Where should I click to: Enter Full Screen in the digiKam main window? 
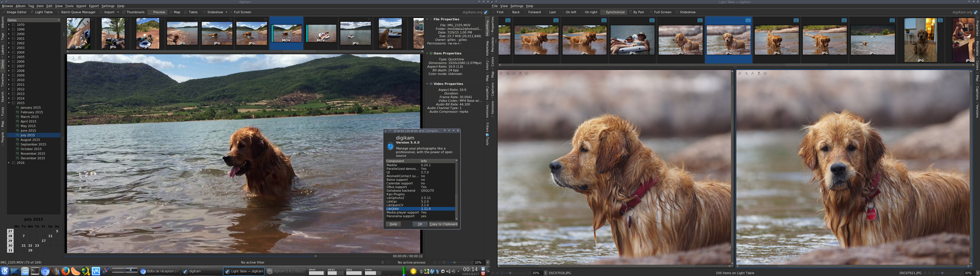click(x=240, y=12)
